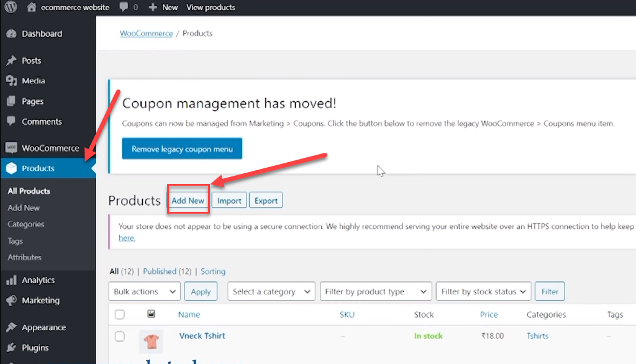Open the WooCommerce sidebar menu
The image size is (636, 364).
pyautogui.click(x=50, y=148)
